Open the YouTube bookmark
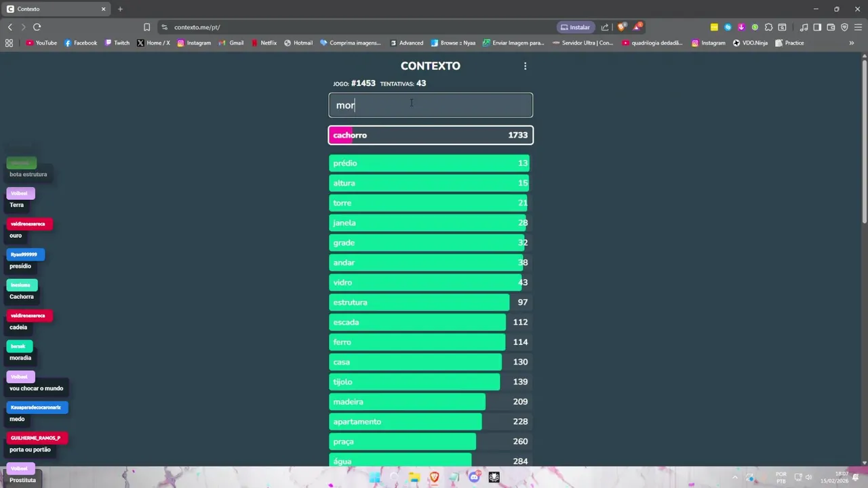 tap(41, 43)
